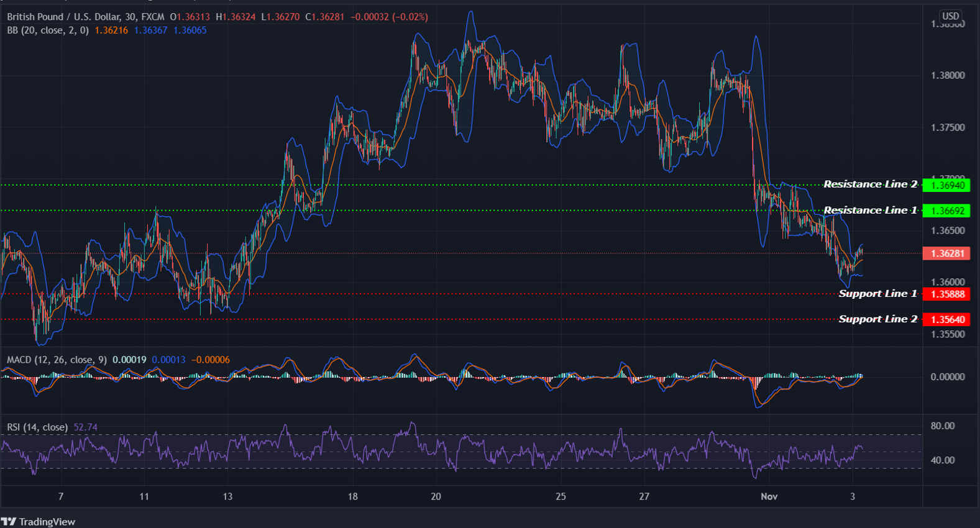This screenshot has width=980, height=528.
Task: Click the RSI (14, close) indicator legend
Action: 37,427
